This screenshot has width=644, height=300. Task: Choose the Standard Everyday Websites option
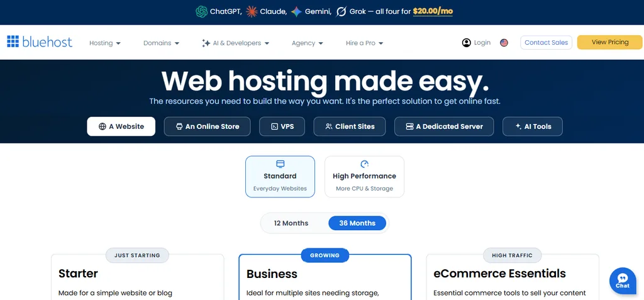tap(280, 177)
